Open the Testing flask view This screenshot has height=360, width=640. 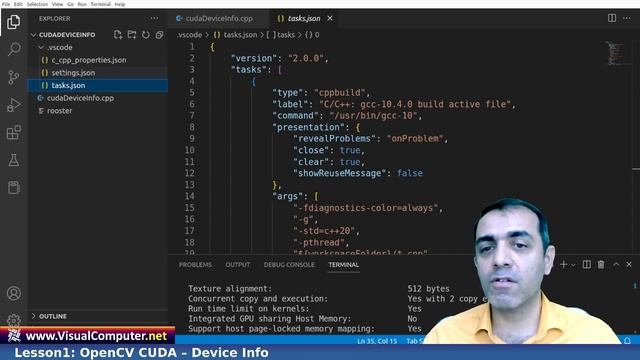tap(13, 160)
